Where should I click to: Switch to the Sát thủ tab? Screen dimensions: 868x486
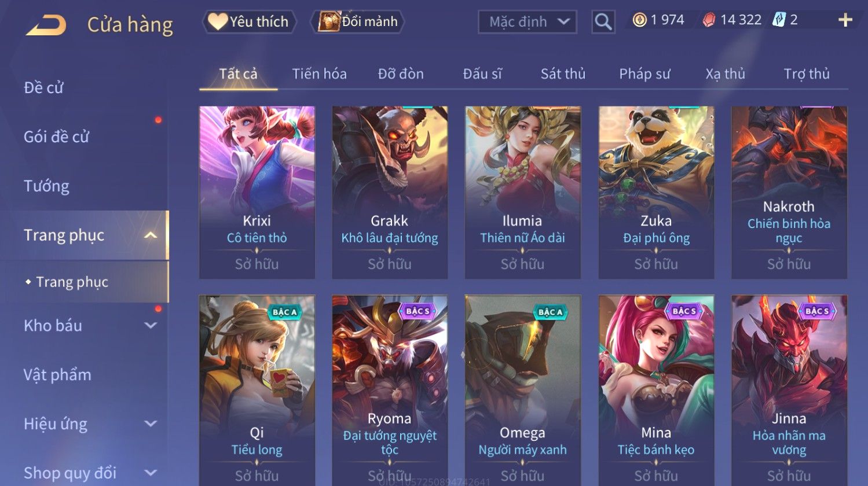[563, 74]
